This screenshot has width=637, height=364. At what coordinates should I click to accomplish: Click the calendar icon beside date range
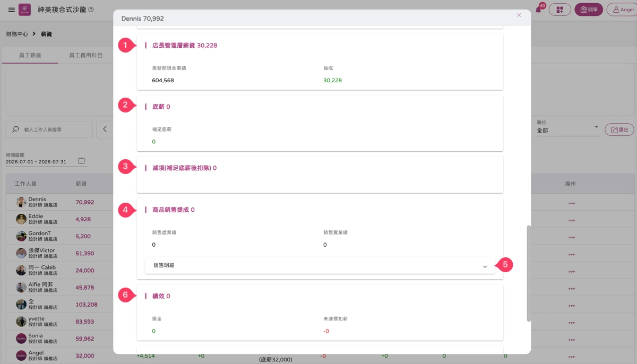point(81,161)
